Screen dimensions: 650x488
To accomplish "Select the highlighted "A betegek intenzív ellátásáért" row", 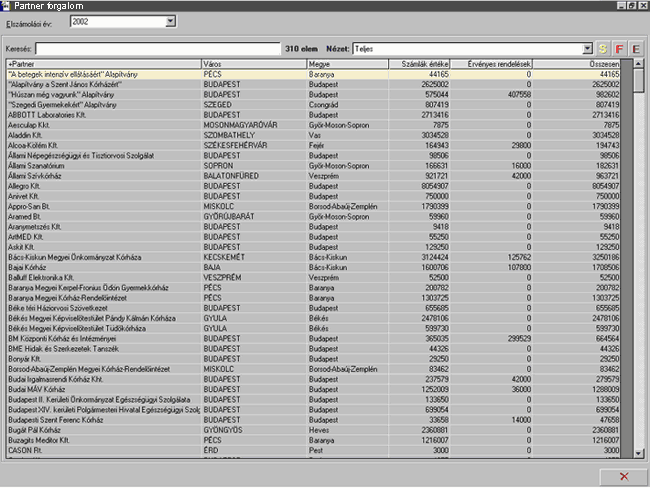I will [x=313, y=74].
